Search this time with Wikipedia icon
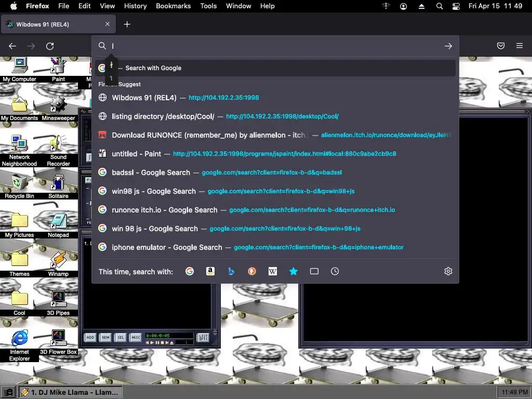This screenshot has height=399, width=532. [x=273, y=271]
